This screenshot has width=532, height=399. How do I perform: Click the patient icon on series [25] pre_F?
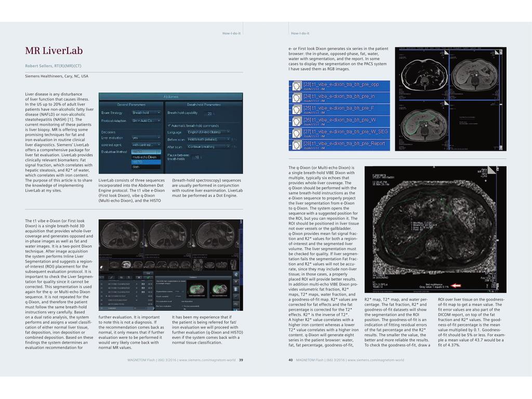(297, 110)
